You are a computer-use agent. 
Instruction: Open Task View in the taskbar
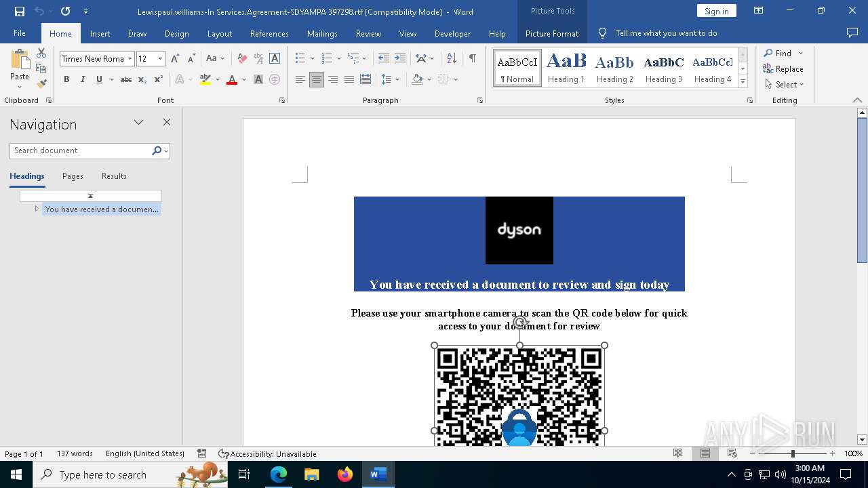pyautogui.click(x=244, y=474)
